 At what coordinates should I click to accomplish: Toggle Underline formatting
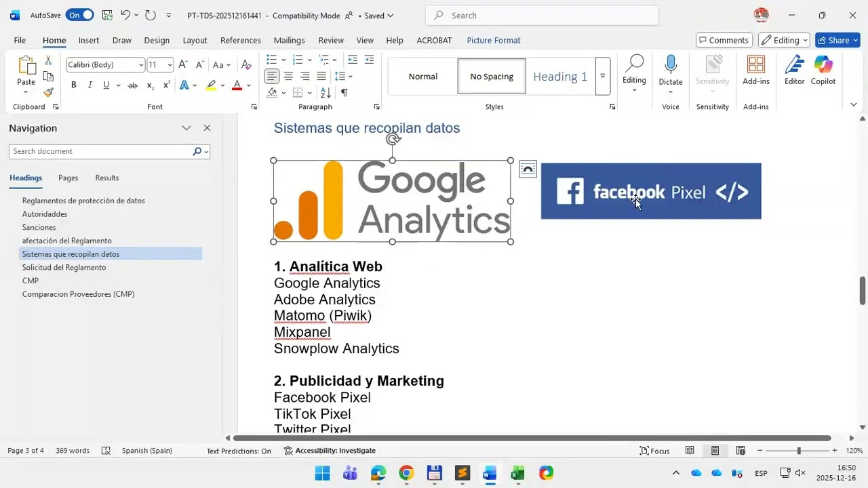click(x=106, y=85)
